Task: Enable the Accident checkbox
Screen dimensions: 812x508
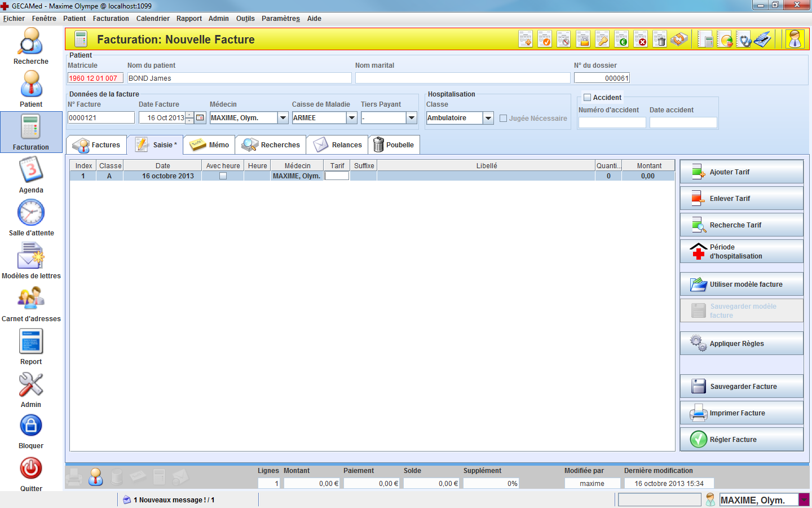Action: click(x=587, y=98)
